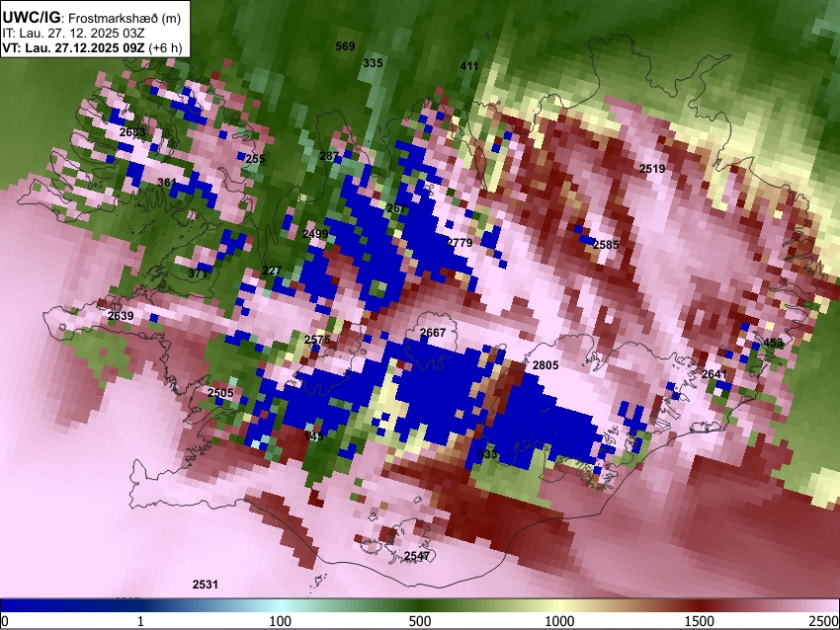Click the value label 2505 on the map
Viewport: 840px width, 630px height.
pos(220,393)
